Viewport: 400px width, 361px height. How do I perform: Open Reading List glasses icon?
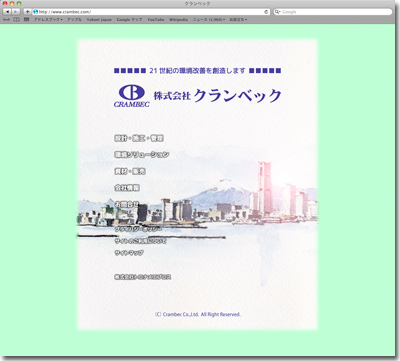pos(6,20)
